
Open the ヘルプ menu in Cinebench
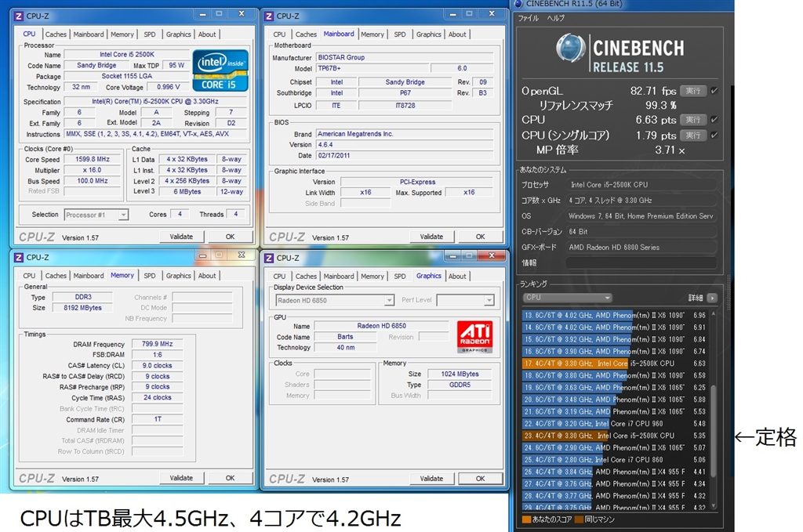pyautogui.click(x=556, y=19)
